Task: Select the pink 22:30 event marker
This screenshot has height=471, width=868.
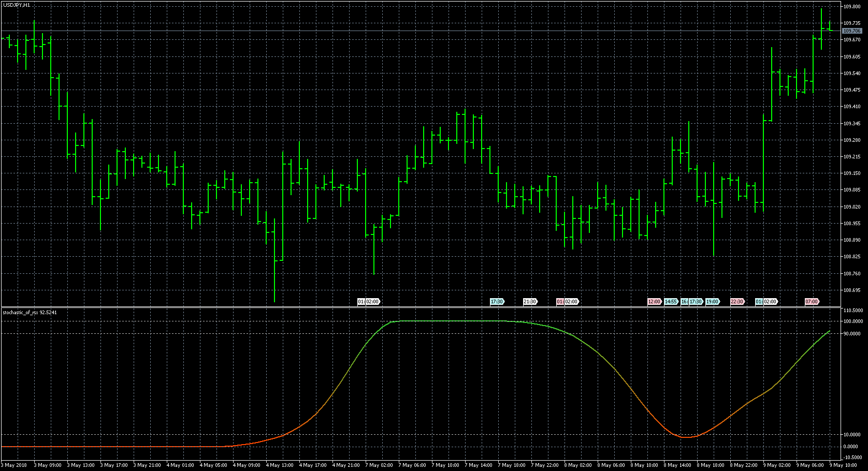Action: point(737,302)
